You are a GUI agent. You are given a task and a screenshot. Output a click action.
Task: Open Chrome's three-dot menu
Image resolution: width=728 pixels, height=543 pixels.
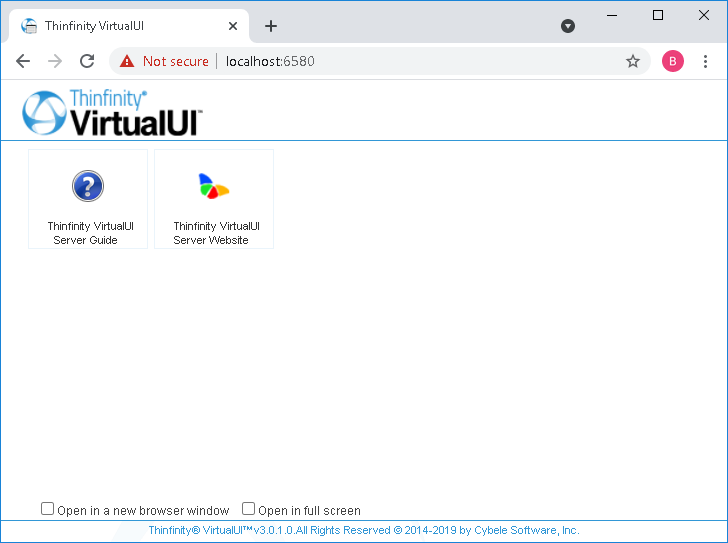point(705,61)
